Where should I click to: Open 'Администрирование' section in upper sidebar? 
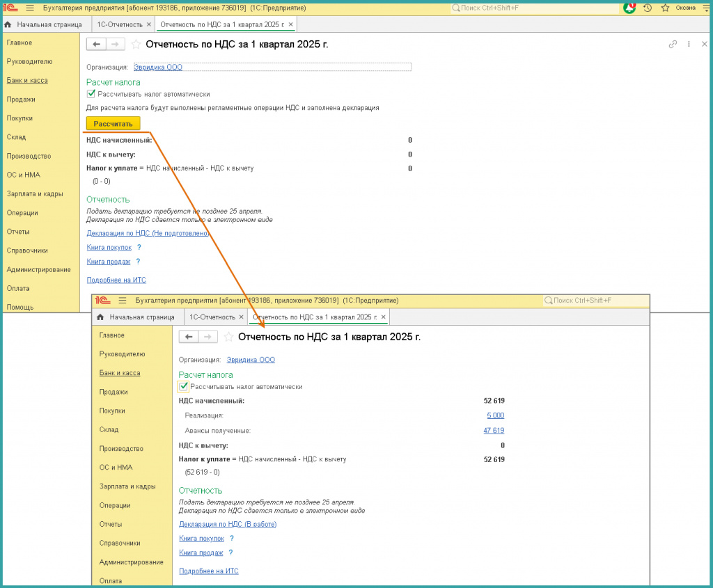click(x=39, y=269)
